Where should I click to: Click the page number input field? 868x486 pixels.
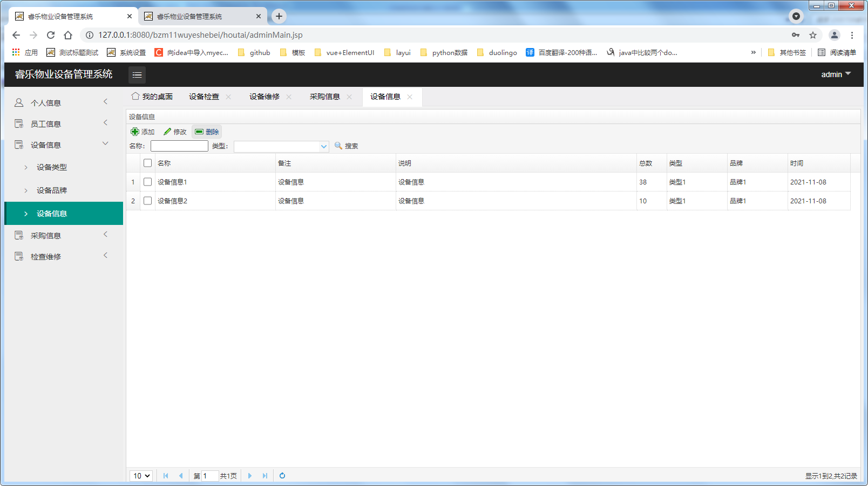point(210,476)
